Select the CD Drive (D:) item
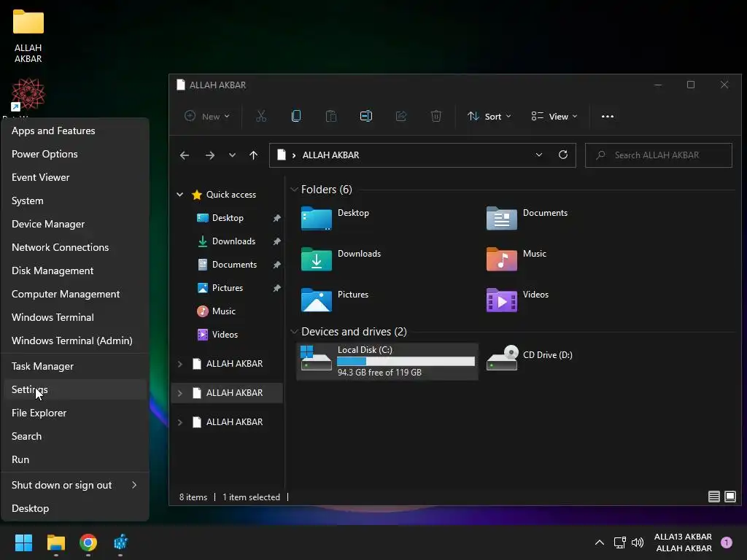 click(x=530, y=358)
